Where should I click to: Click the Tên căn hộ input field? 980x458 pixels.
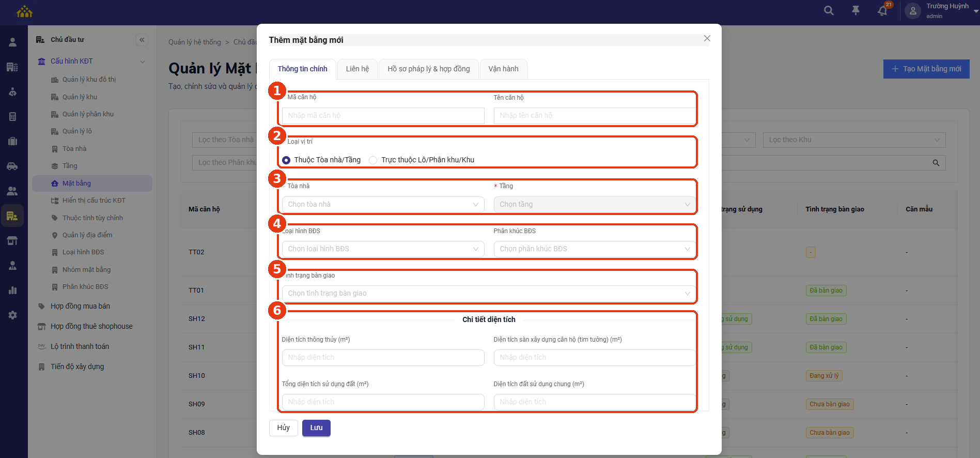pyautogui.click(x=595, y=115)
